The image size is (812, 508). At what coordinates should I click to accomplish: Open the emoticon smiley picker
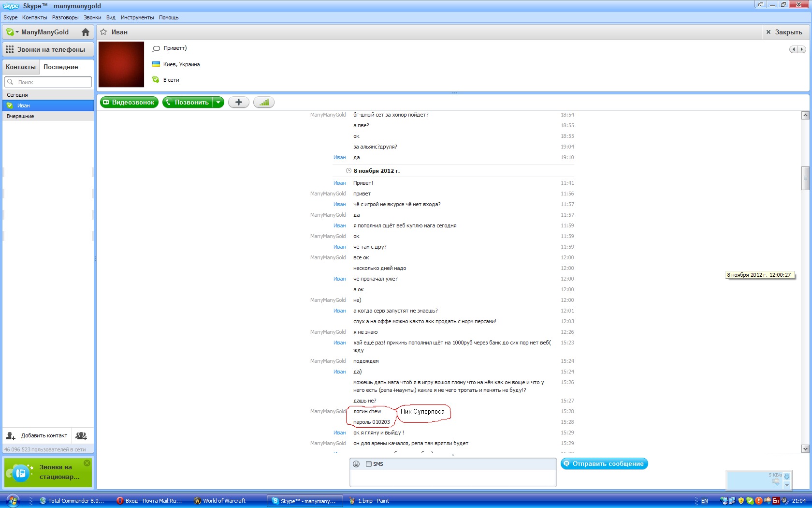tap(356, 464)
